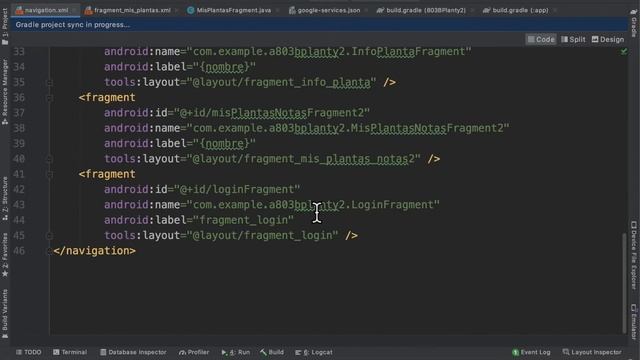The image size is (640, 360).
Task: Open the Build tool window
Action: pyautogui.click(x=272, y=352)
